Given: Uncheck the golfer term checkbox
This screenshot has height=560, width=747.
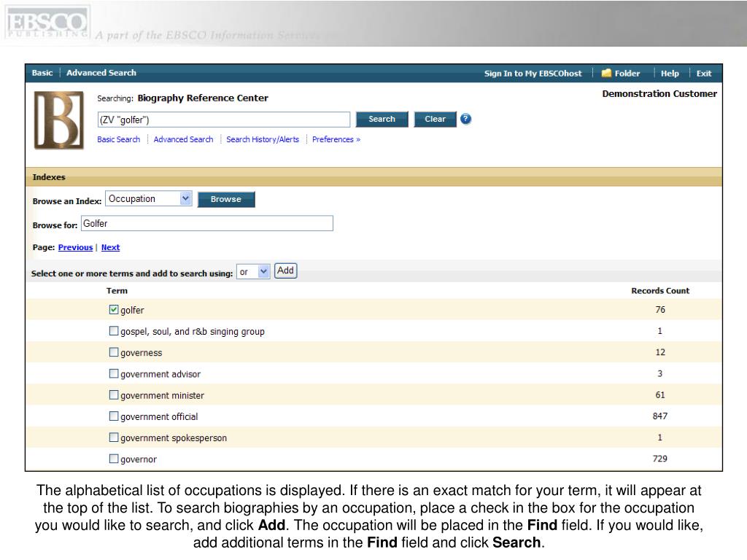Looking at the screenshot, I should click(113, 309).
